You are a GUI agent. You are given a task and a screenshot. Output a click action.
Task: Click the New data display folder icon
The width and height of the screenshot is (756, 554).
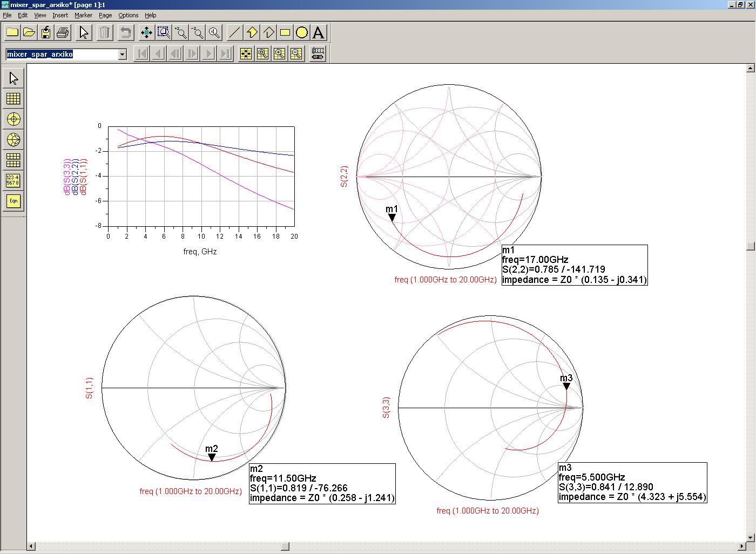[x=12, y=32]
